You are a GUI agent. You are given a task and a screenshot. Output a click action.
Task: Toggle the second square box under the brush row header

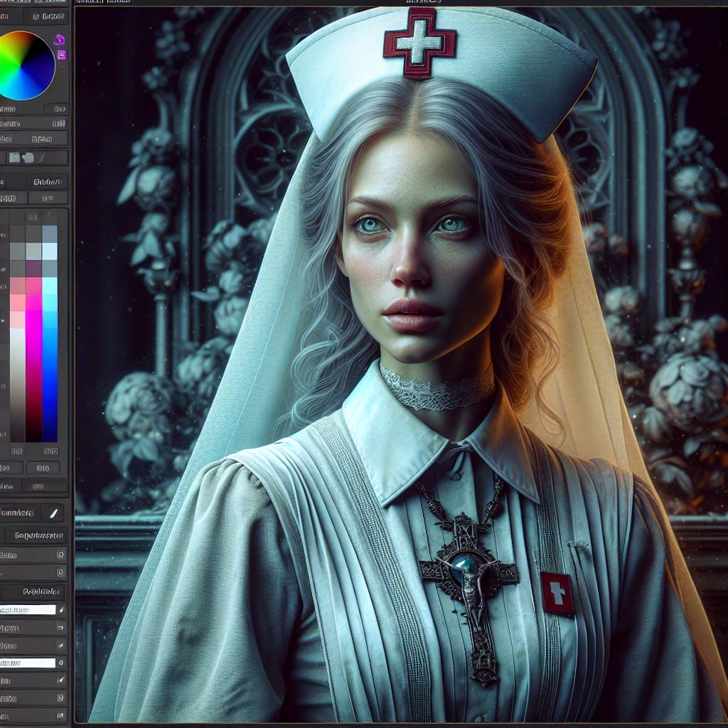(60, 572)
